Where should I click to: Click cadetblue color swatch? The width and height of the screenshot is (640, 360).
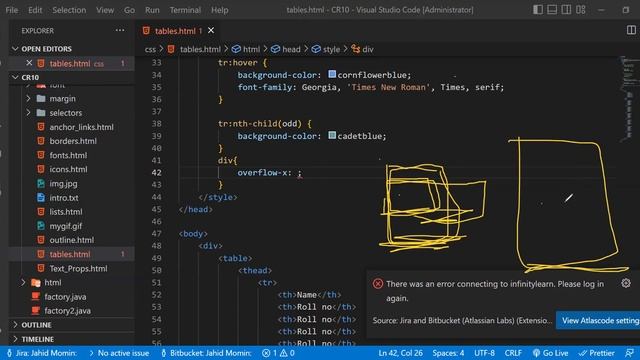click(x=332, y=135)
